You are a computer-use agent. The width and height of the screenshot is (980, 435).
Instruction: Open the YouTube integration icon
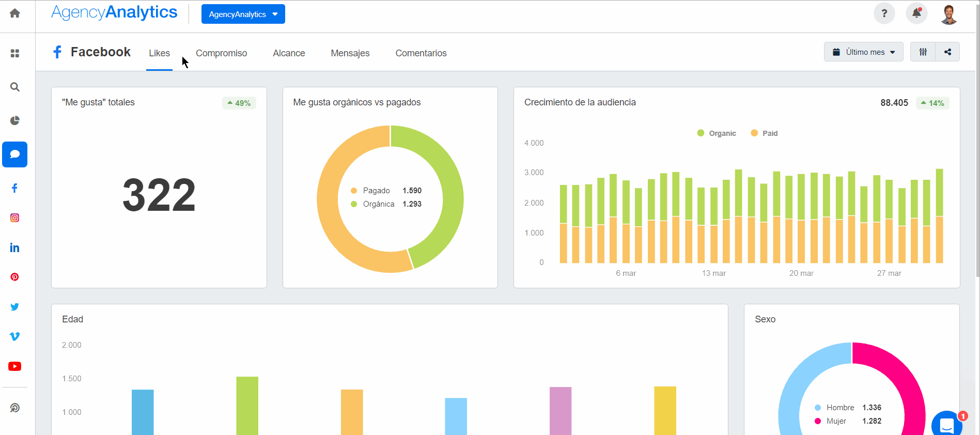click(x=15, y=366)
